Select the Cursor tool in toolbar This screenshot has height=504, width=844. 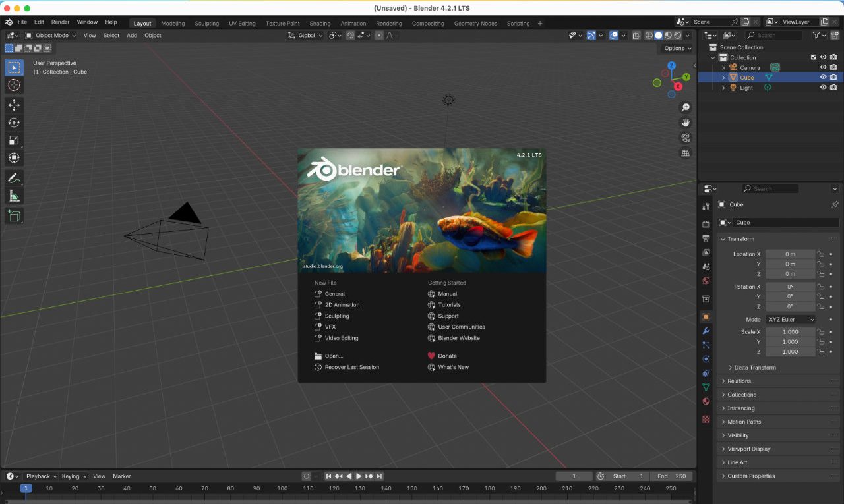point(14,85)
